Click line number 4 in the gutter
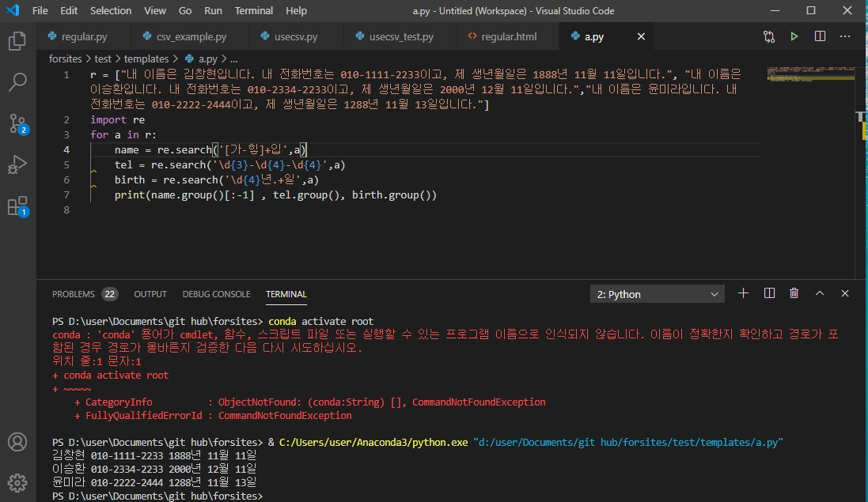Screen dimensions: 868x502 tap(66, 150)
